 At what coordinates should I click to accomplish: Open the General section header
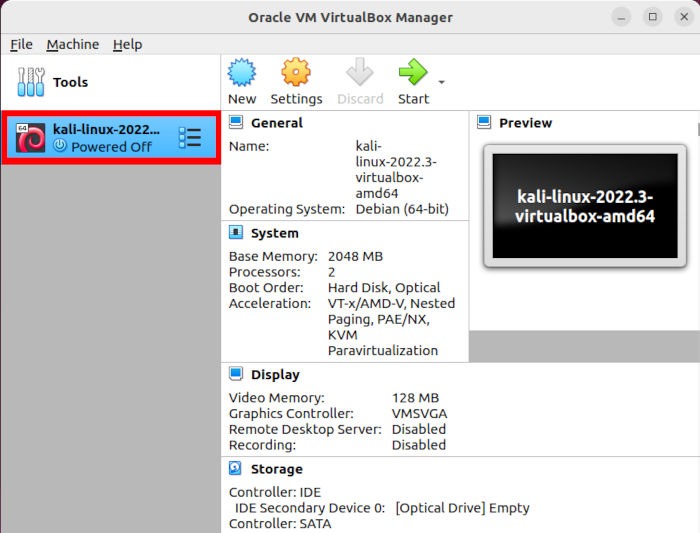(277, 123)
